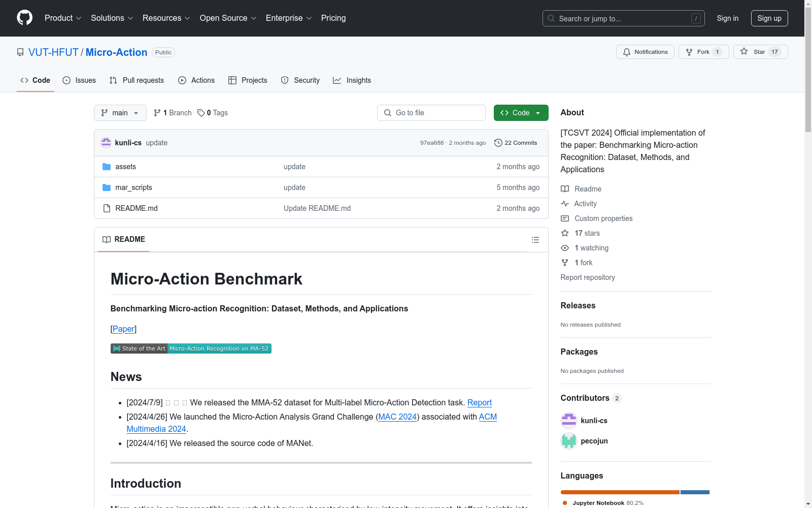Open the Contributors heading link
Viewport: 812px width, 508px height.
pos(591,398)
